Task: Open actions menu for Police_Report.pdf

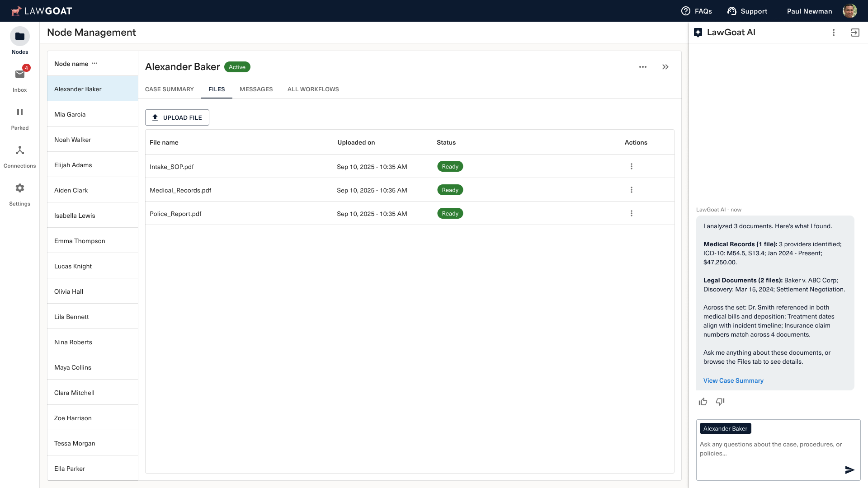Action: [x=632, y=213]
